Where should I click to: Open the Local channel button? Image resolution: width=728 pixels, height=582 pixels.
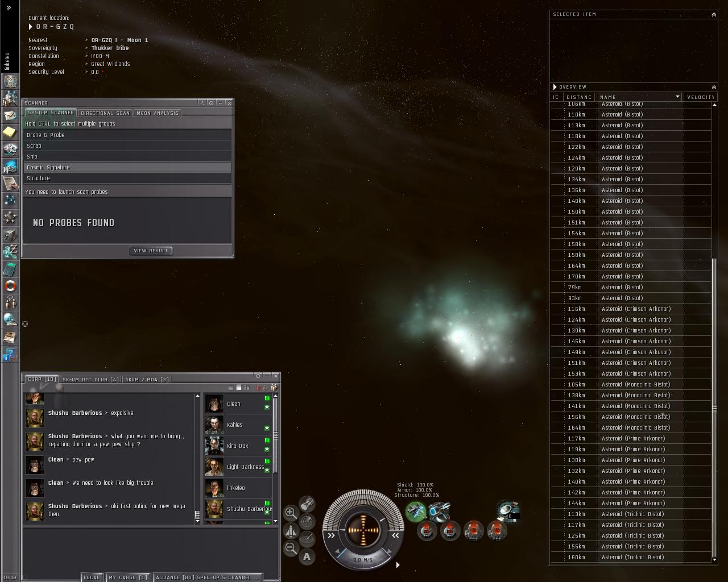[92, 577]
